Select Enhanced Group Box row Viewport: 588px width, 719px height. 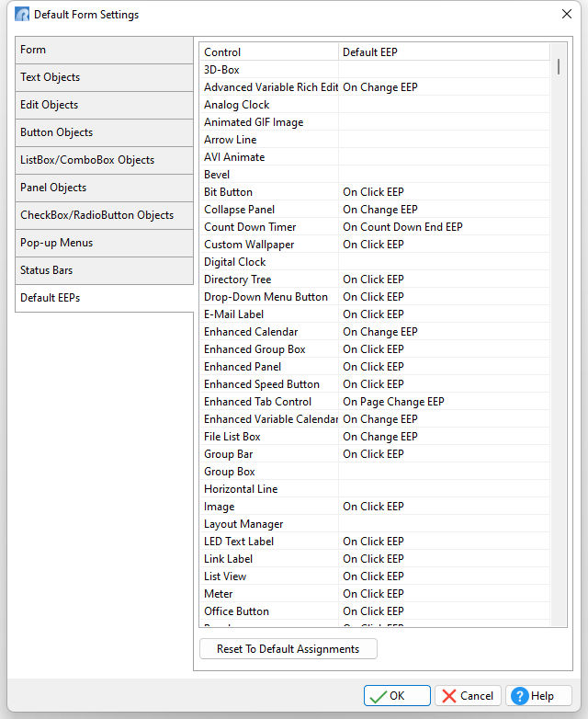[x=375, y=349]
